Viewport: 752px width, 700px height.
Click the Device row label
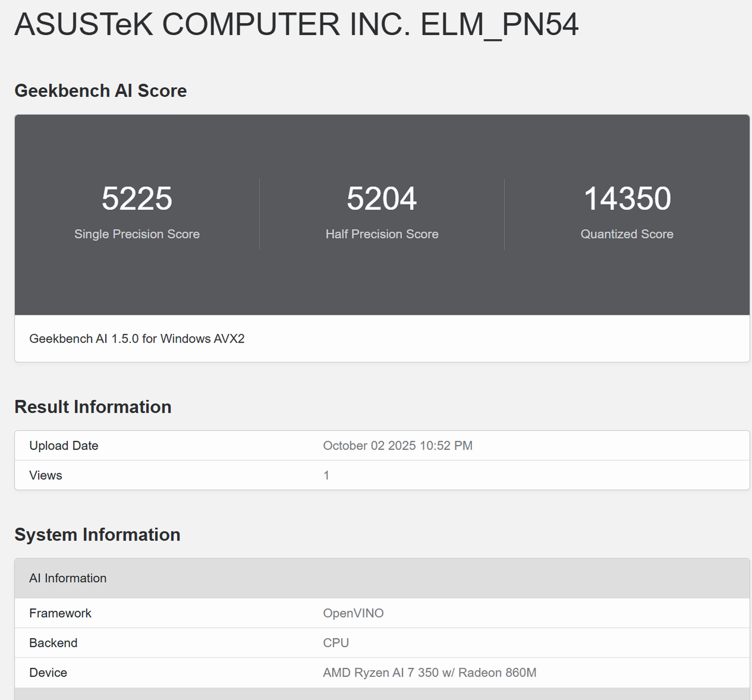[x=48, y=673]
